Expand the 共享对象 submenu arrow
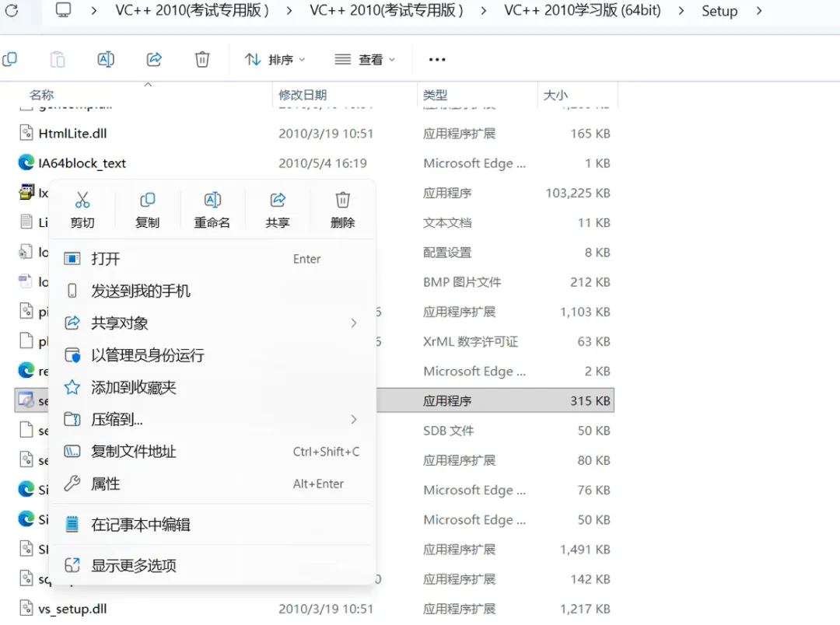The height and width of the screenshot is (625, 840). (x=354, y=323)
